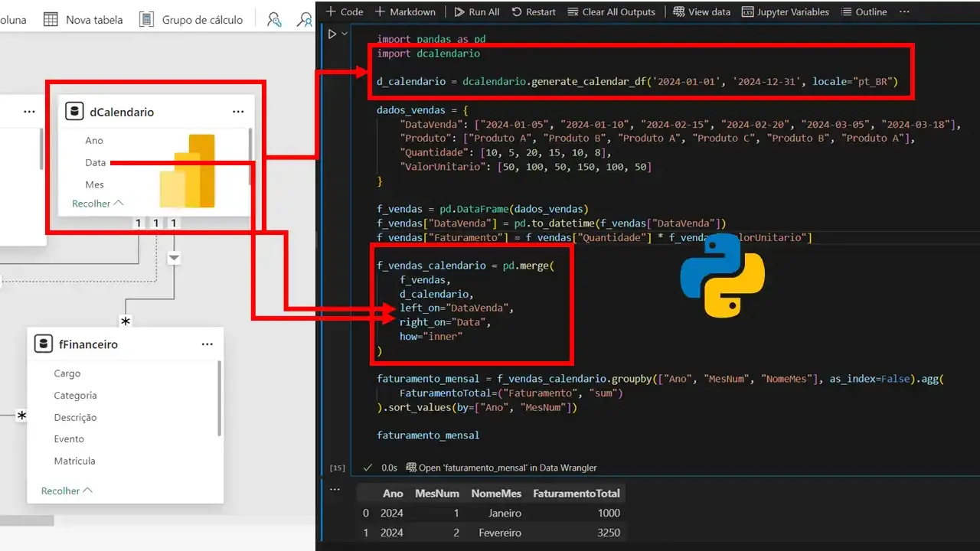This screenshot has height=551, width=980.
Task: Select the Mes field in dCalendario
Action: click(94, 184)
